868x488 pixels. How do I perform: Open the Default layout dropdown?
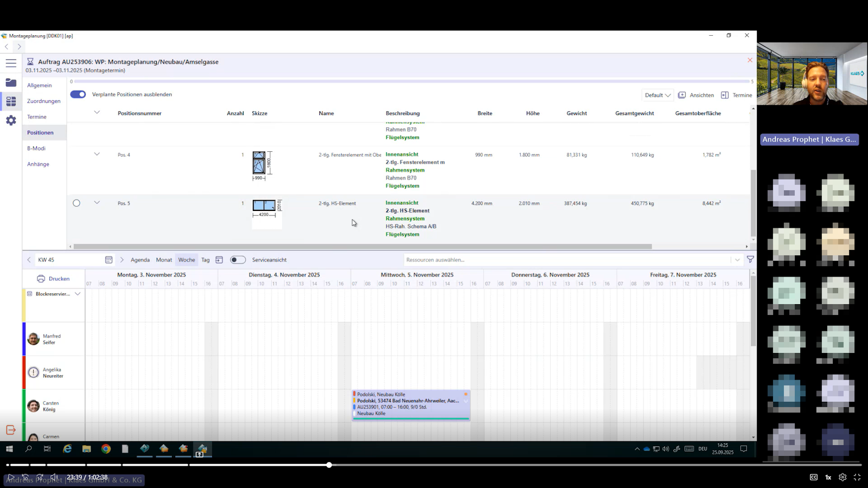[658, 95]
